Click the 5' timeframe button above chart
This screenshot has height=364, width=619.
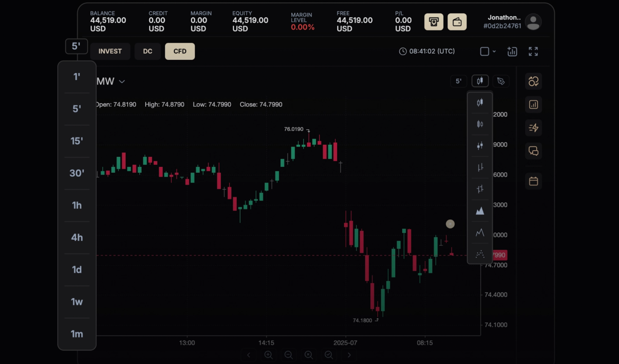458,81
